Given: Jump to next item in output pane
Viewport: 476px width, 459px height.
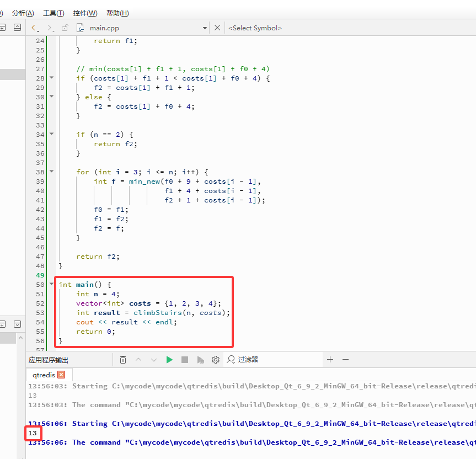Looking at the screenshot, I should pyautogui.click(x=153, y=360).
